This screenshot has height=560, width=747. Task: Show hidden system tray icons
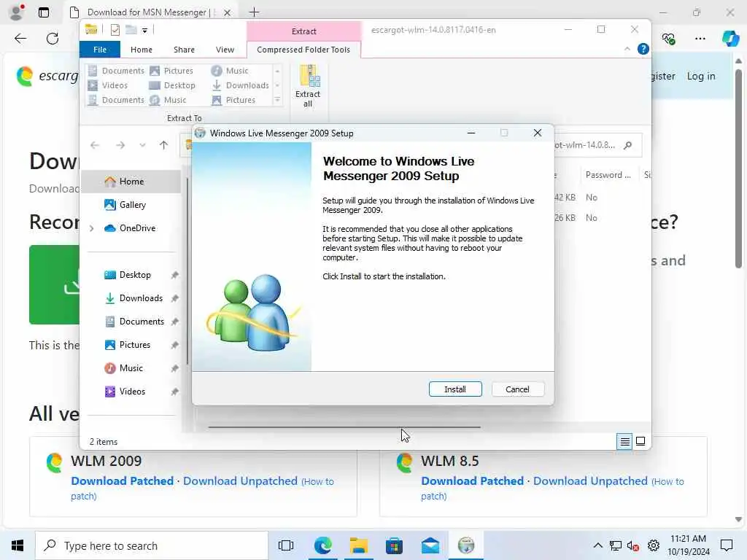597,545
